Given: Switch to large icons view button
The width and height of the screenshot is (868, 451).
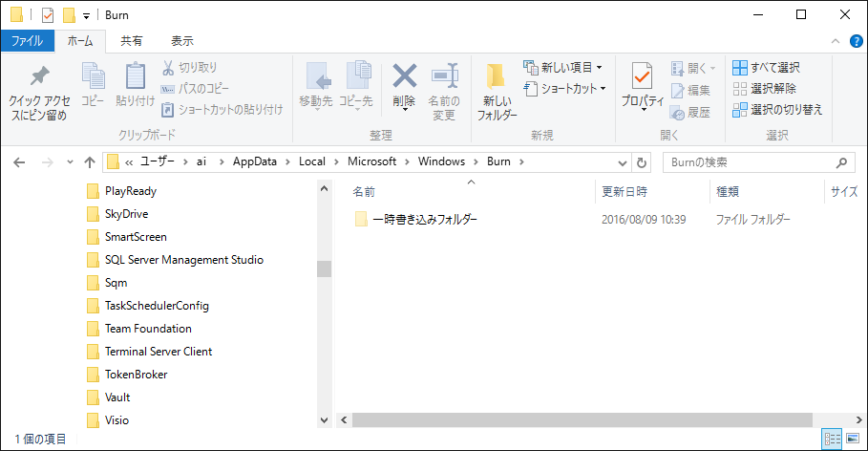Looking at the screenshot, I should [x=852, y=439].
